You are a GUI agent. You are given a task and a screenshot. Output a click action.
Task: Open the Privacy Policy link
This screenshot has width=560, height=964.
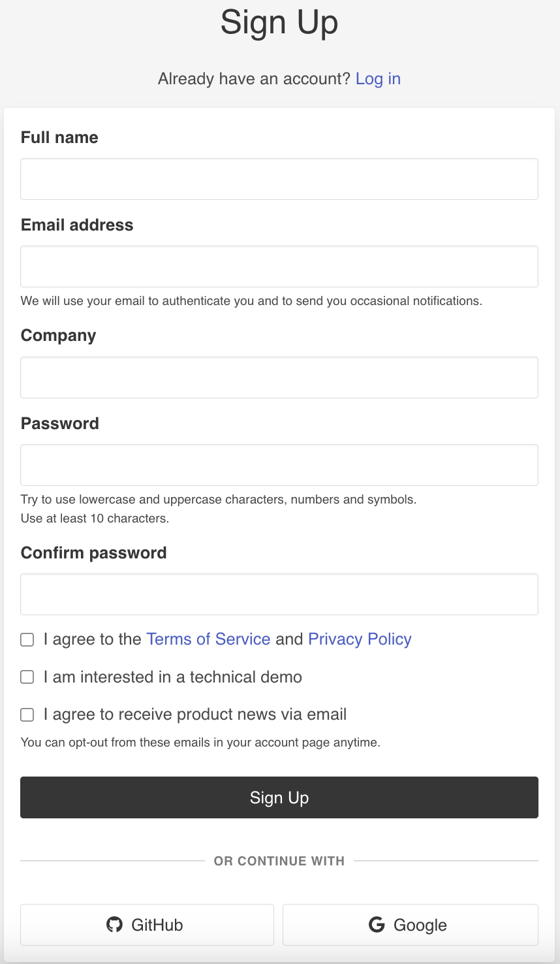tap(360, 639)
